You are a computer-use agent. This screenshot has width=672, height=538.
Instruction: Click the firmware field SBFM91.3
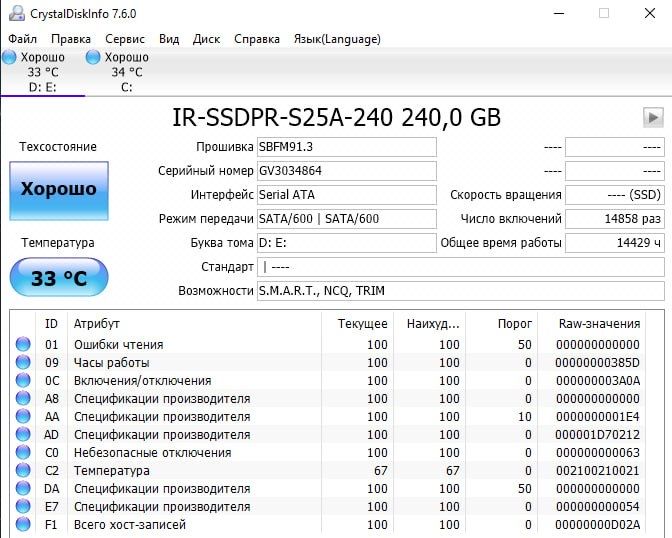(x=347, y=147)
